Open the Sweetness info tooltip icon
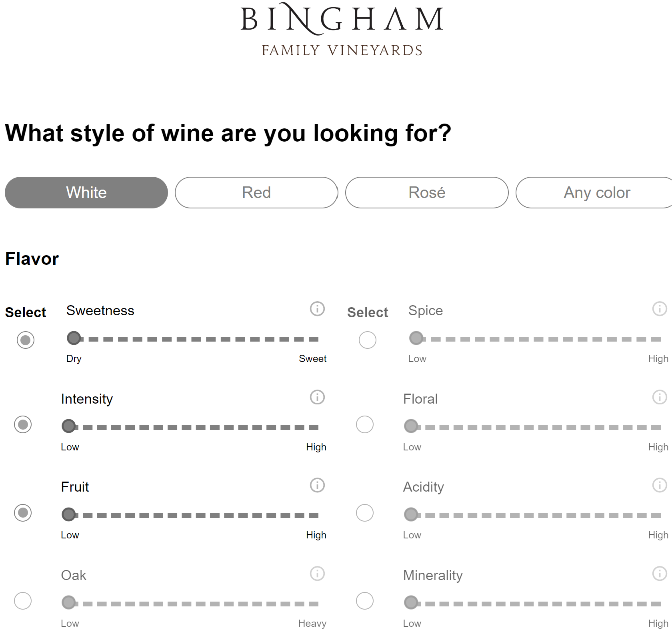The height and width of the screenshot is (640, 672). coord(317,309)
